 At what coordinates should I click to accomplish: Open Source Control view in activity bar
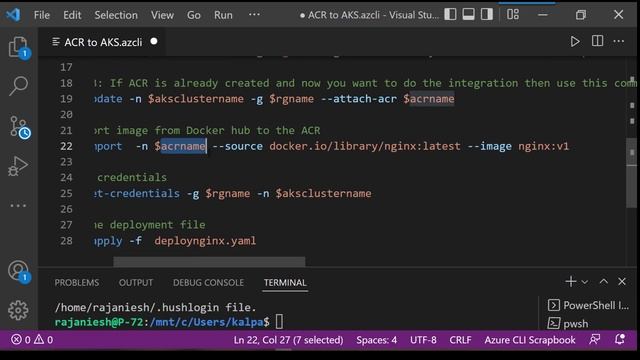pos(19,127)
